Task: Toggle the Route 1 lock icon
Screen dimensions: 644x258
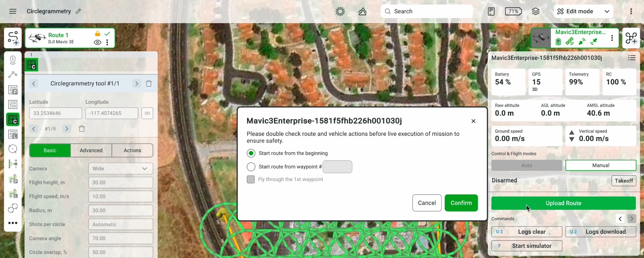Action: [97, 34]
